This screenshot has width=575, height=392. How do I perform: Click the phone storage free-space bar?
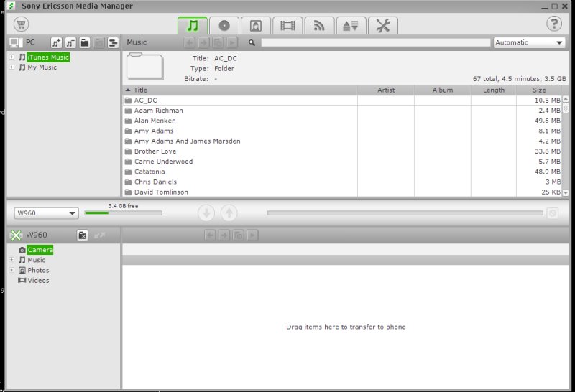pos(123,213)
